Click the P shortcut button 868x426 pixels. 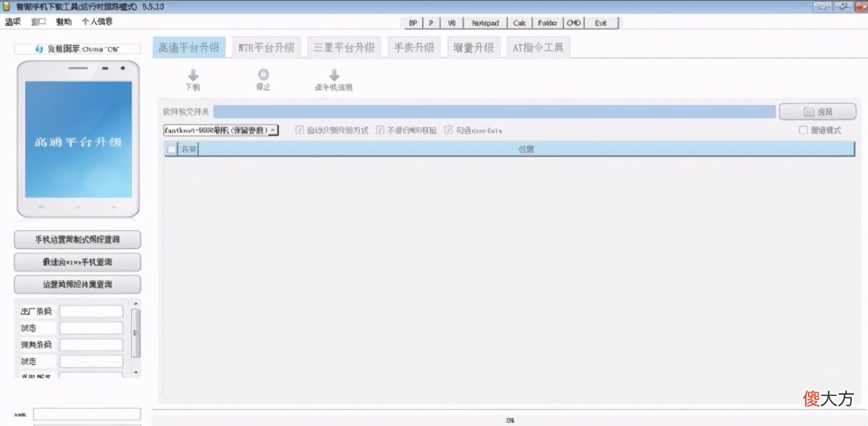[x=431, y=22]
